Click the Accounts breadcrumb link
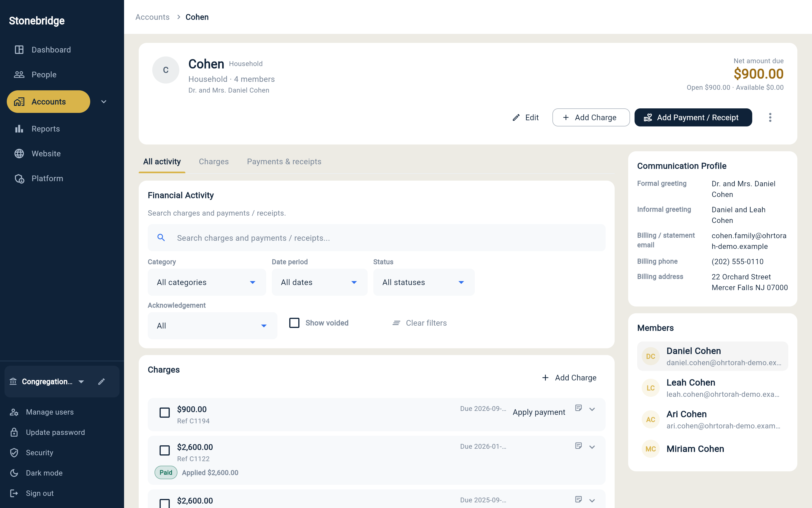 [152, 17]
